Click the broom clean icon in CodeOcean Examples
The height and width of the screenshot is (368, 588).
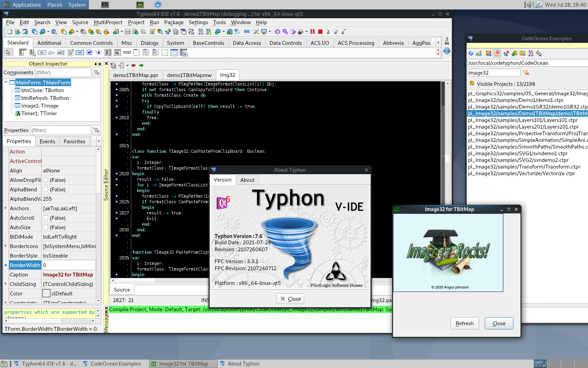coord(479,53)
